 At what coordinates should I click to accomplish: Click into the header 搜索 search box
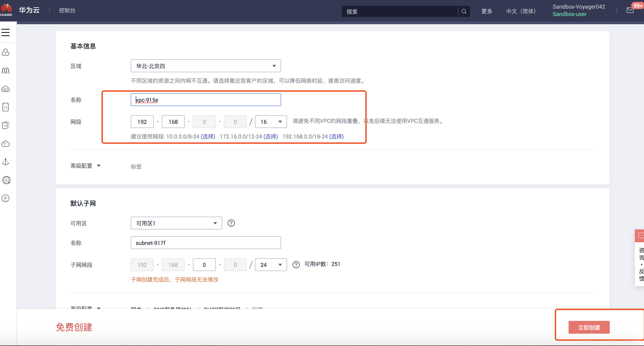click(400, 11)
